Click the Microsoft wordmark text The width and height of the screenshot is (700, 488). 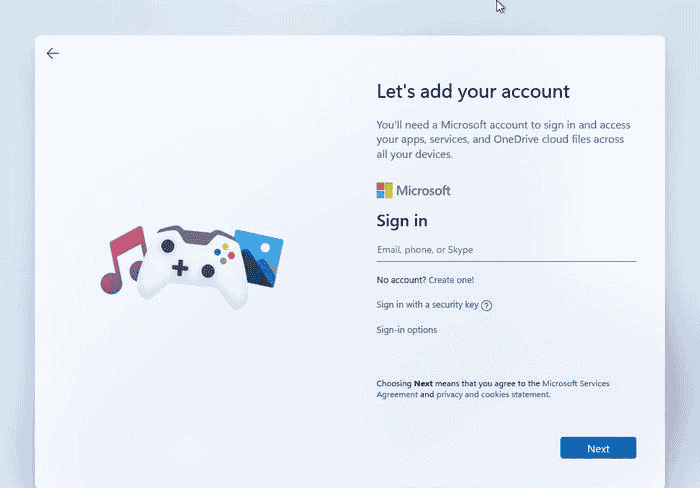(423, 190)
